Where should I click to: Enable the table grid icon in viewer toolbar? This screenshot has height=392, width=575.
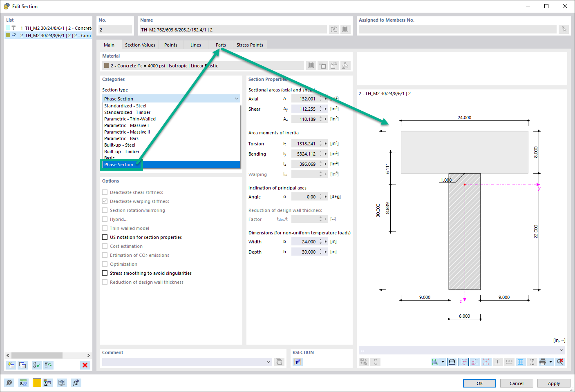[x=521, y=362]
